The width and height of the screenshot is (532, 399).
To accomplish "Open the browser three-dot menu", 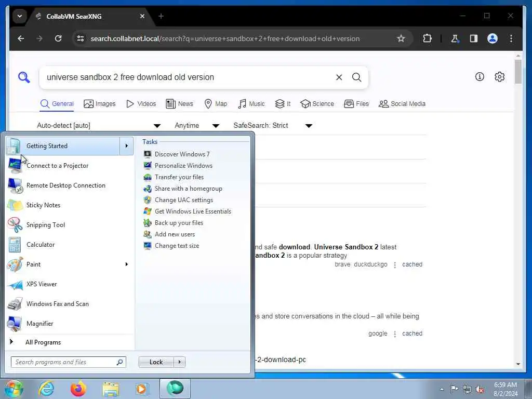I will tap(511, 38).
